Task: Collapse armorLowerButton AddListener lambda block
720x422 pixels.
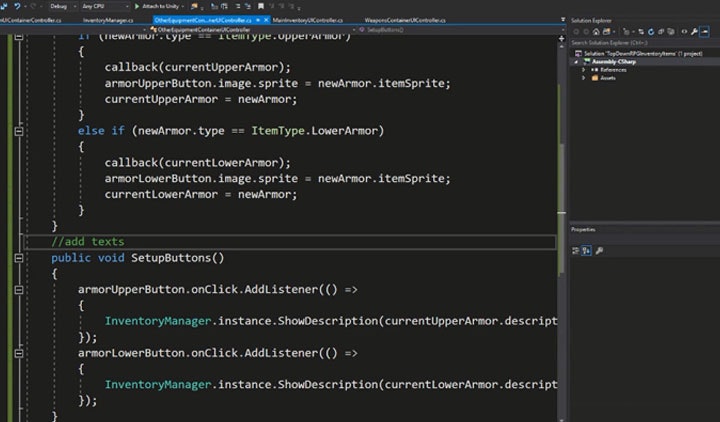Action: point(19,354)
